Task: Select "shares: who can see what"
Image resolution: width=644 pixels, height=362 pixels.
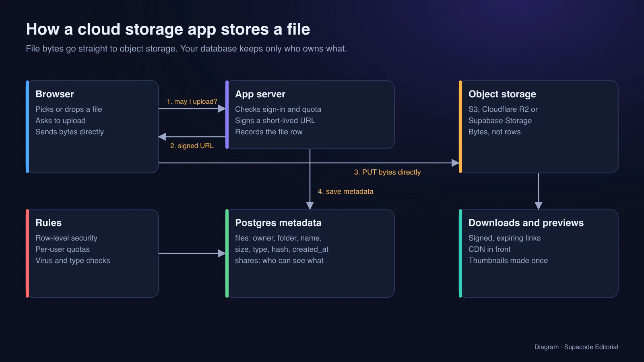Action: [279, 261]
